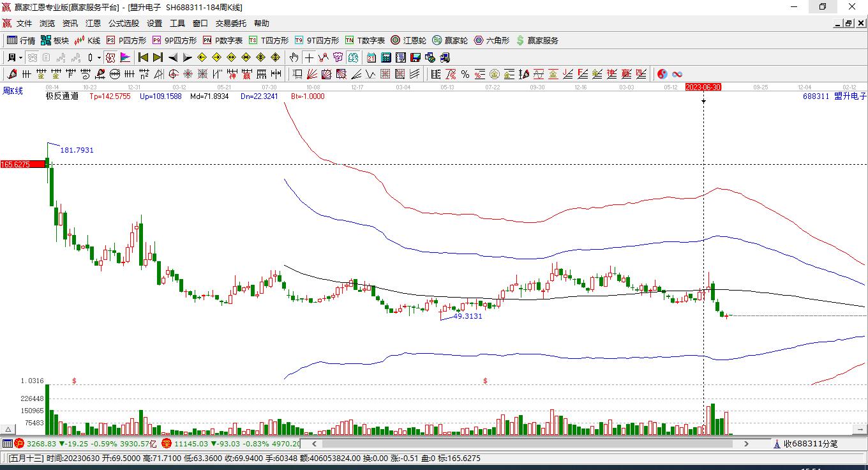Click the blue infinity symbol icon
The image size is (868, 470).
(677, 74)
